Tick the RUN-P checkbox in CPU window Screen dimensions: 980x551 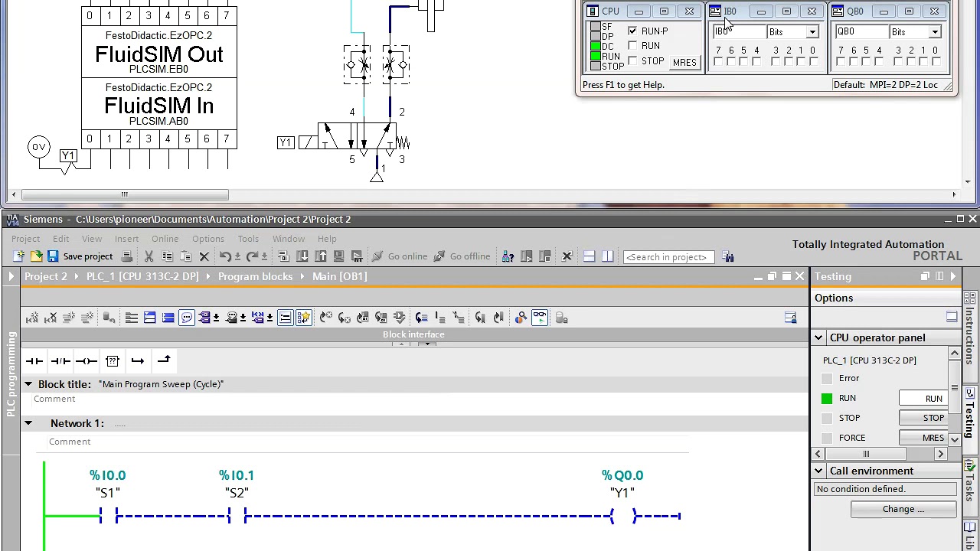632,31
